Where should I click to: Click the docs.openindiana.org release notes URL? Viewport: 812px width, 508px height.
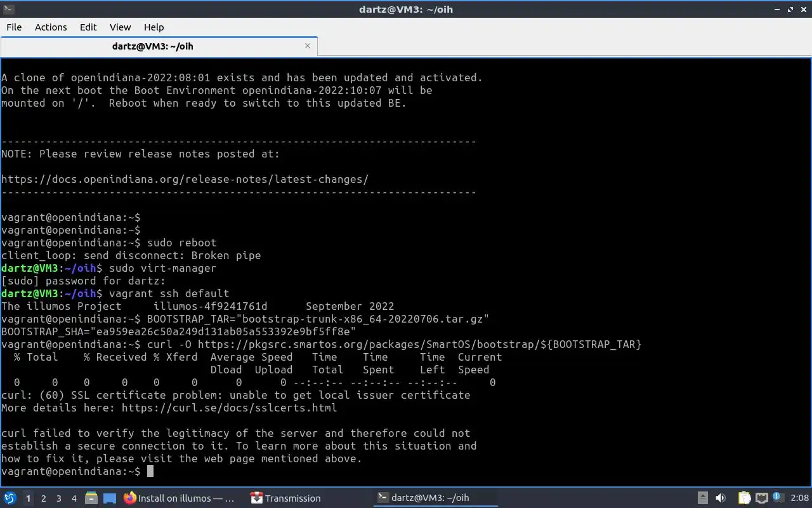[185, 179]
